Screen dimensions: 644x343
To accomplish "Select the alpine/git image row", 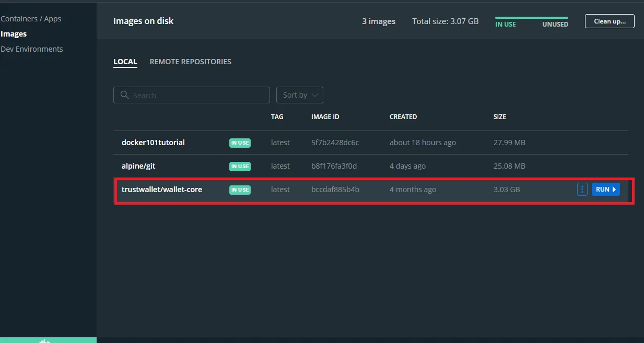I will [x=371, y=166].
